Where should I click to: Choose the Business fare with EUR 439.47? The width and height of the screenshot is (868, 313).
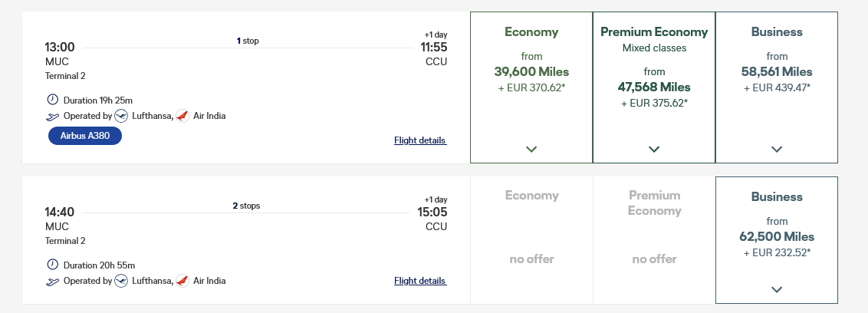point(777,87)
